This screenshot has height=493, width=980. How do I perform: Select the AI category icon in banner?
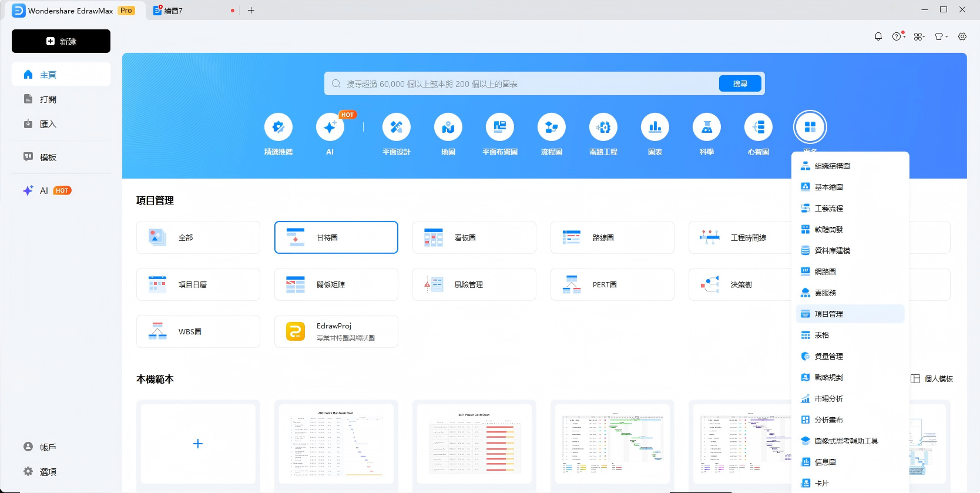pyautogui.click(x=330, y=127)
